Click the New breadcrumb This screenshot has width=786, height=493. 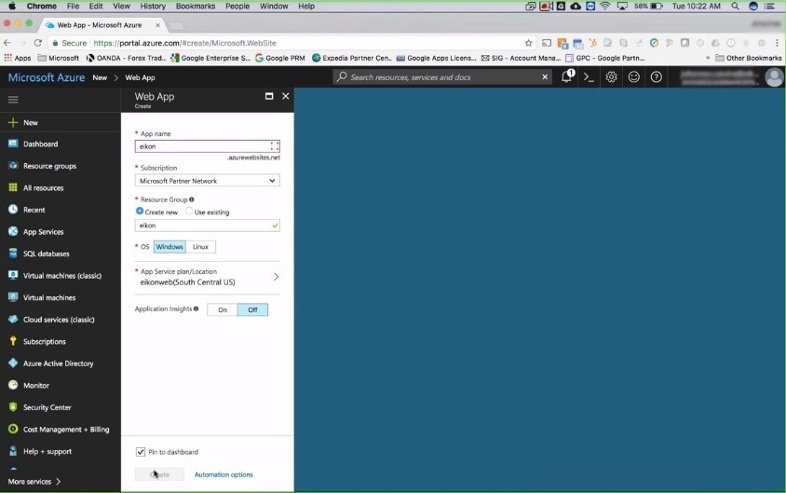coord(100,78)
